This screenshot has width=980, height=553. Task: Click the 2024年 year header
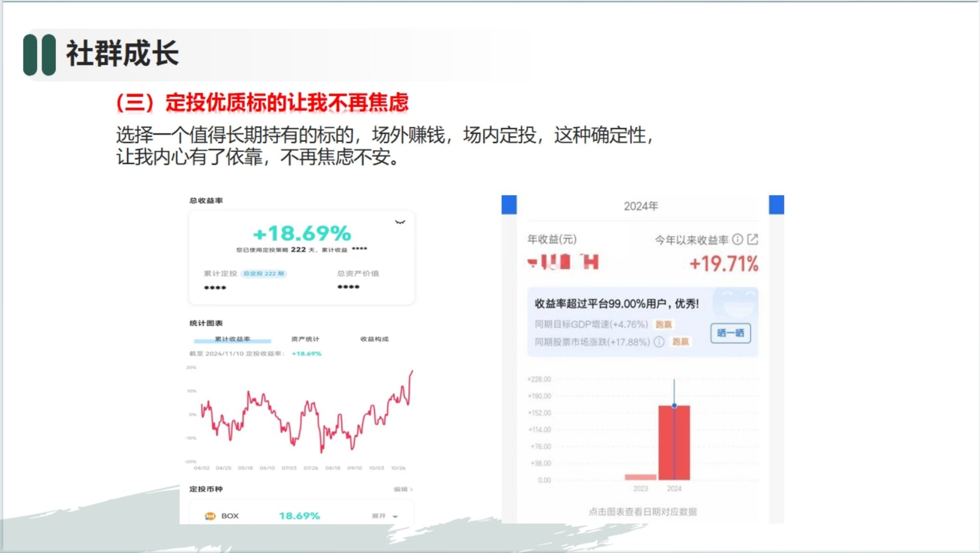[x=641, y=206]
